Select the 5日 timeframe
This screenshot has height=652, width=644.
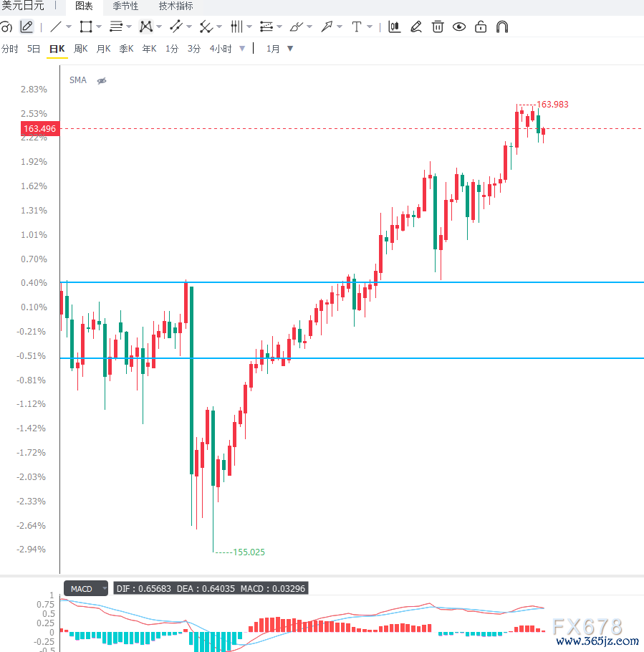click(x=34, y=49)
